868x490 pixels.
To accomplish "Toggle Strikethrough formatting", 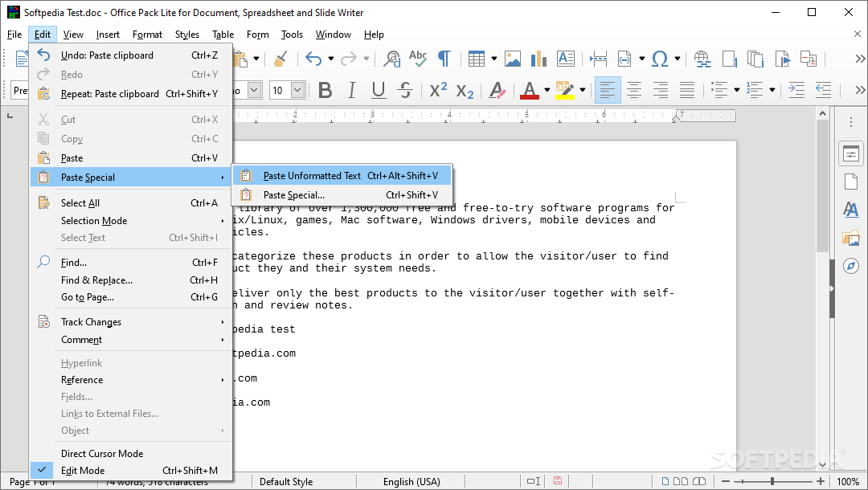I will [x=405, y=90].
